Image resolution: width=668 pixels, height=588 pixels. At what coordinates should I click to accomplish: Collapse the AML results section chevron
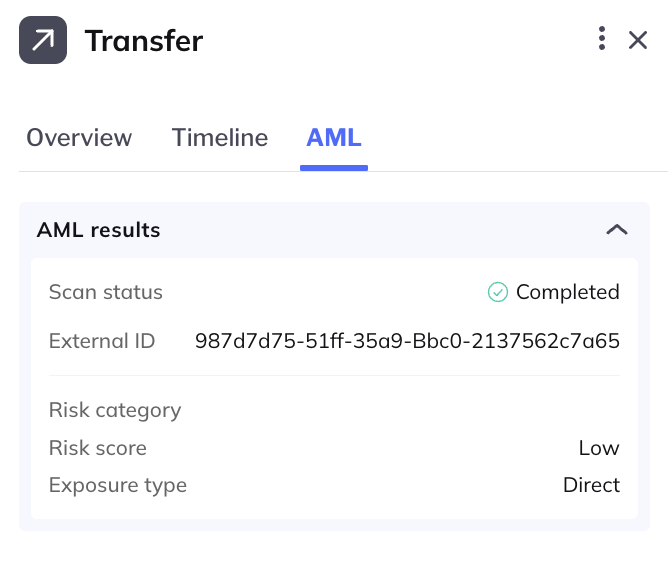tap(617, 230)
